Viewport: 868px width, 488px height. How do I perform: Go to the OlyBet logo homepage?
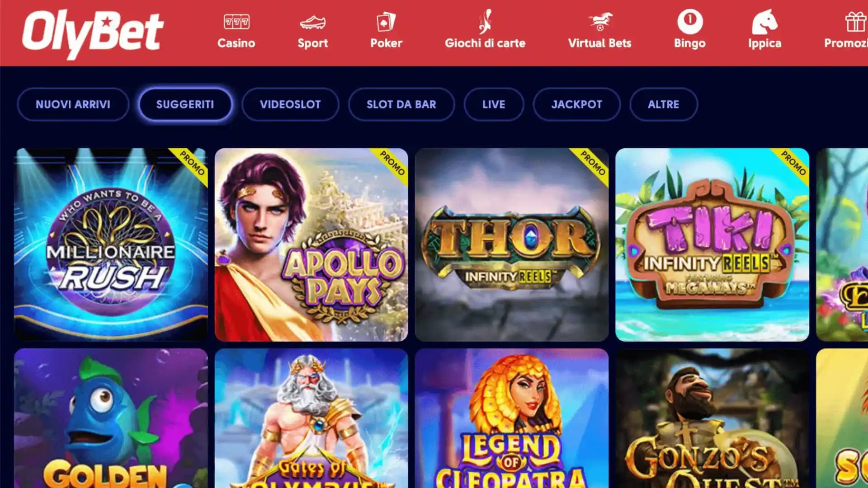(93, 33)
